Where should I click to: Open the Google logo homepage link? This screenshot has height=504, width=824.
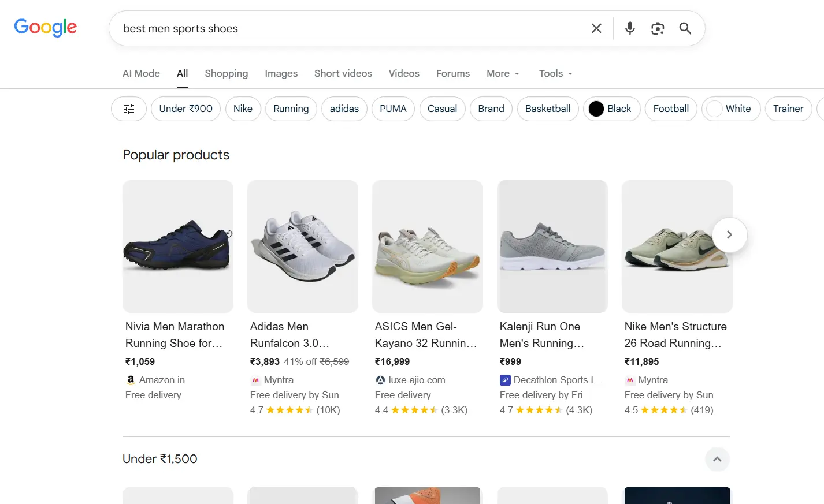tap(46, 27)
